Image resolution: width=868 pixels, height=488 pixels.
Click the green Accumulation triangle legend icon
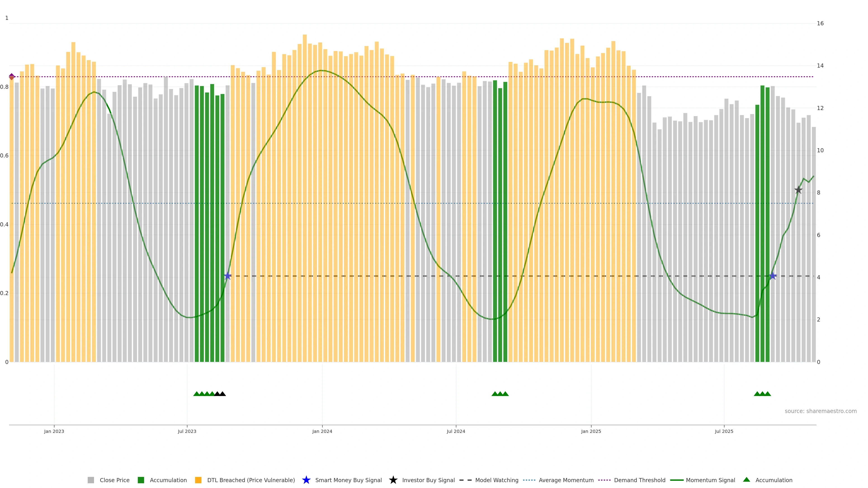[746, 480]
